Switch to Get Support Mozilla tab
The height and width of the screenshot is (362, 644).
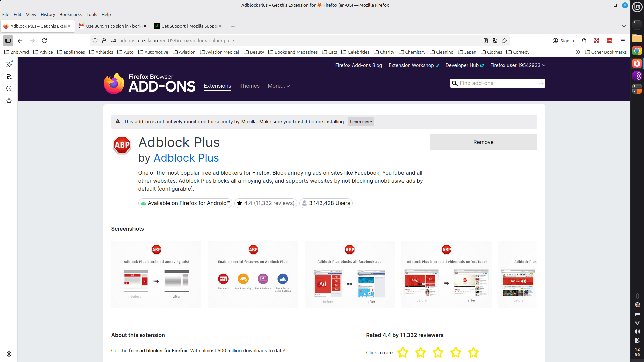point(189,26)
